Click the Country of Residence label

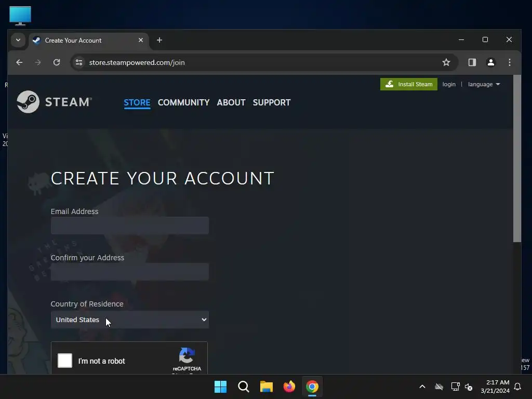pos(87,303)
